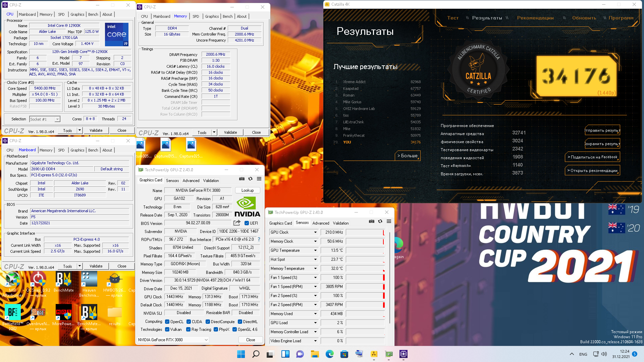The image size is (644, 362).
Task: Open Heaven Benchmark desktop icon
Action: [89, 284]
